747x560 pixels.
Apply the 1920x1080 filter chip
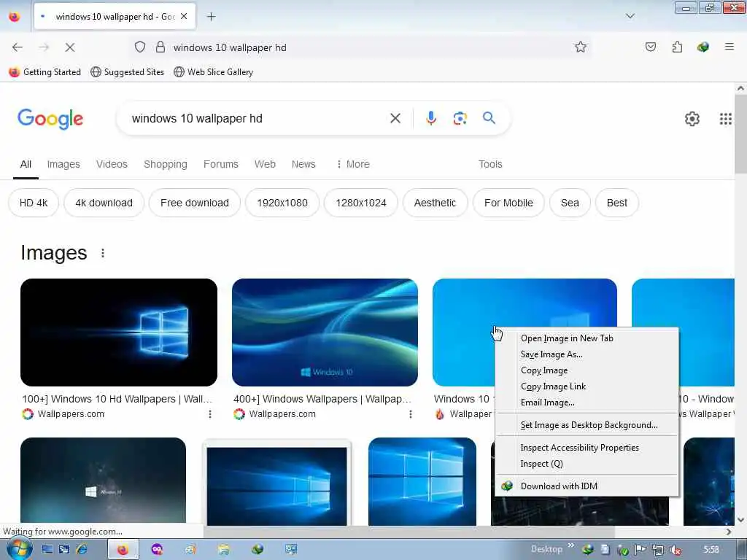(x=282, y=203)
